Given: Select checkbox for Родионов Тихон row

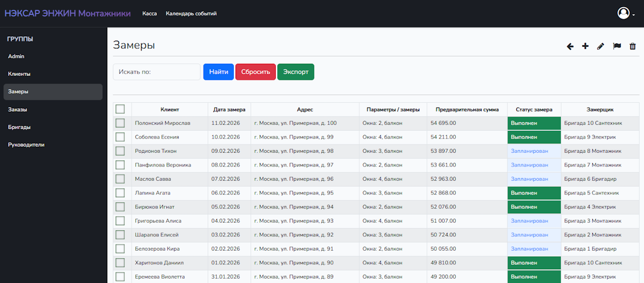Looking at the screenshot, I should point(120,151).
